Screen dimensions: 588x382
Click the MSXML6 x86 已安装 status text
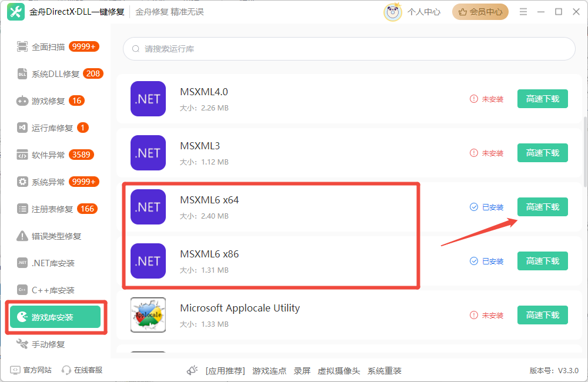tap(492, 261)
